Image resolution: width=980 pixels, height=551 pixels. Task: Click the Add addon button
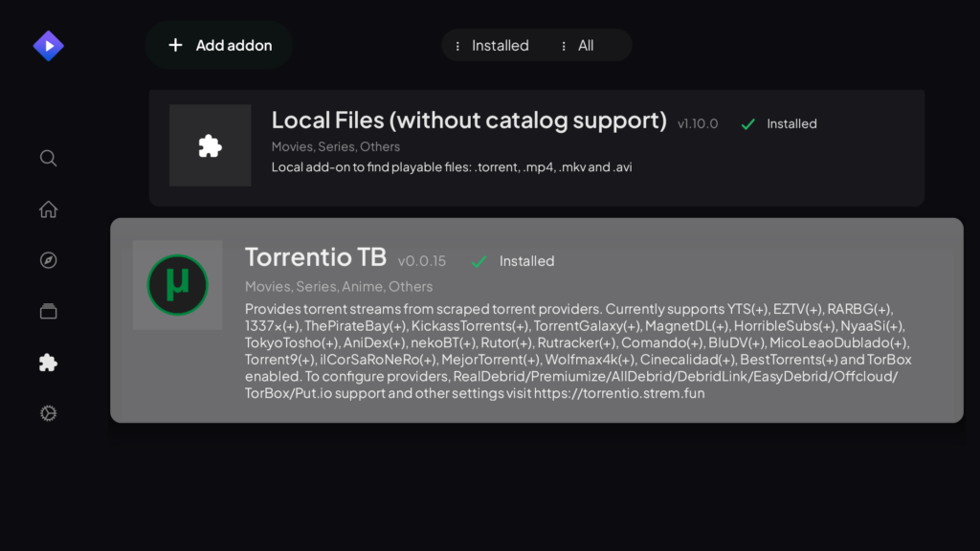(x=219, y=45)
